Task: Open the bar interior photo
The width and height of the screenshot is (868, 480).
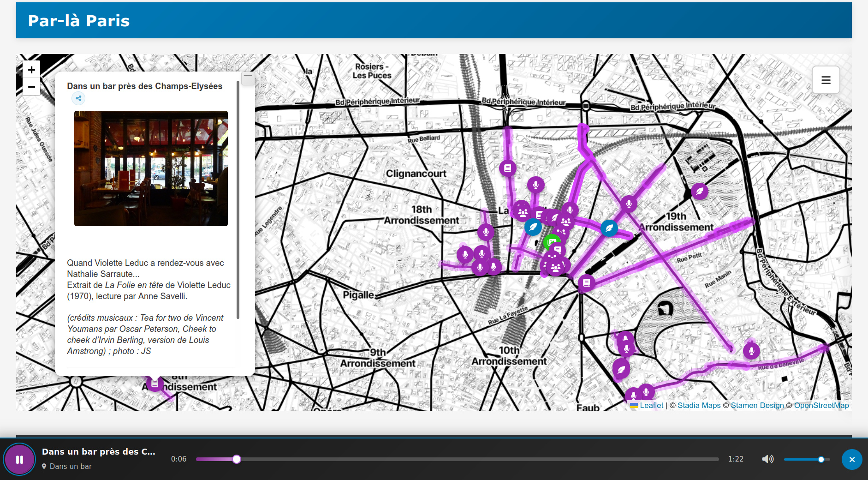Action: [x=151, y=168]
